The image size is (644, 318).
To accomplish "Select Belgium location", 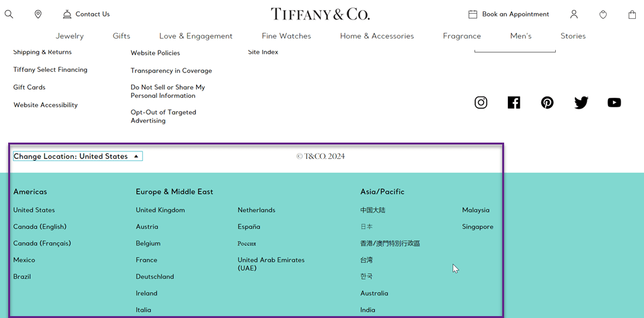I will tap(148, 244).
